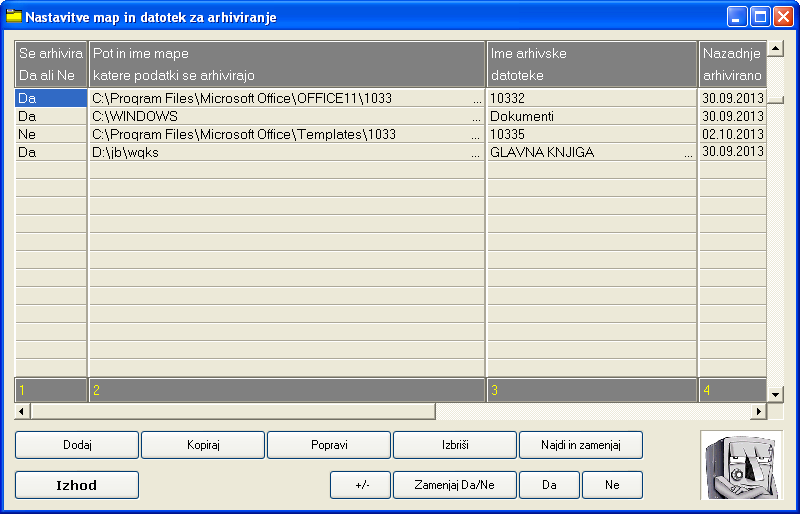Click Zamenjaj Da/Ne to swap values
The height and width of the screenshot is (514, 800).
click(455, 485)
